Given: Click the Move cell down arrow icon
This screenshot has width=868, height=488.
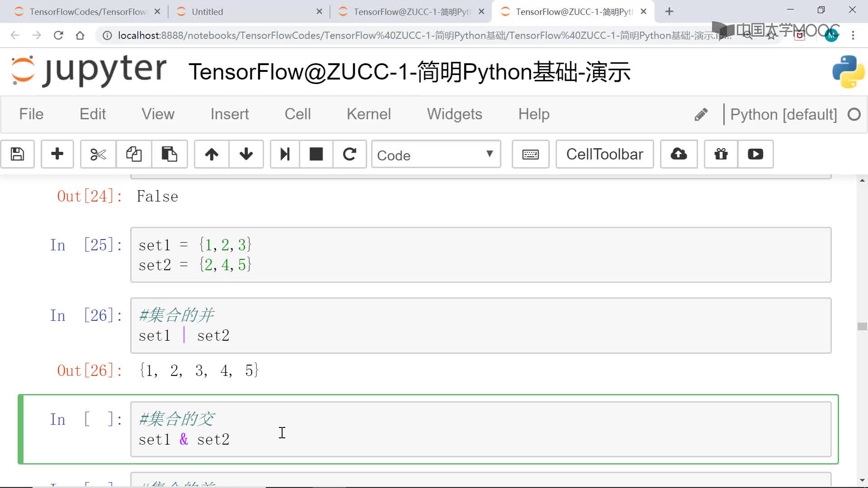Looking at the screenshot, I should click(245, 155).
